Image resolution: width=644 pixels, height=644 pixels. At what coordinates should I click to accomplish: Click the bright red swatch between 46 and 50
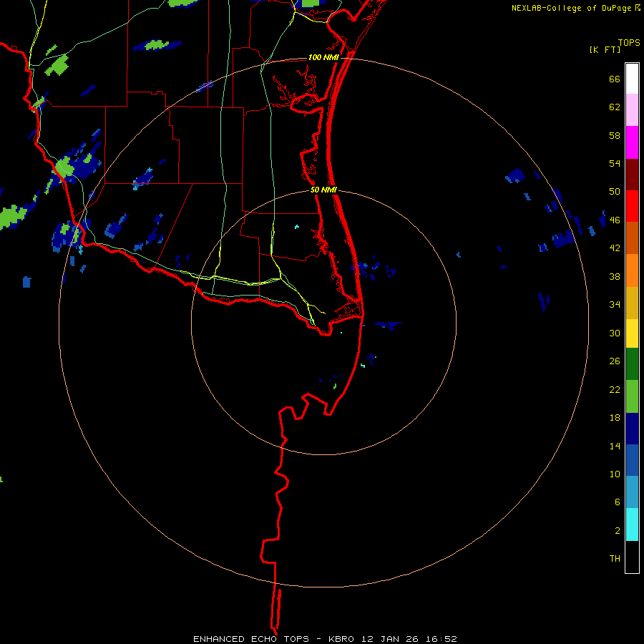pos(632,206)
